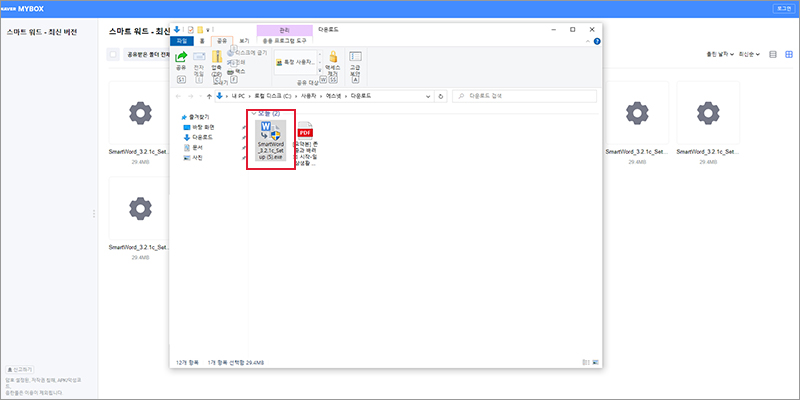Open the address bar history dropdown
Image resolution: width=800 pixels, height=400 pixels.
(x=429, y=96)
